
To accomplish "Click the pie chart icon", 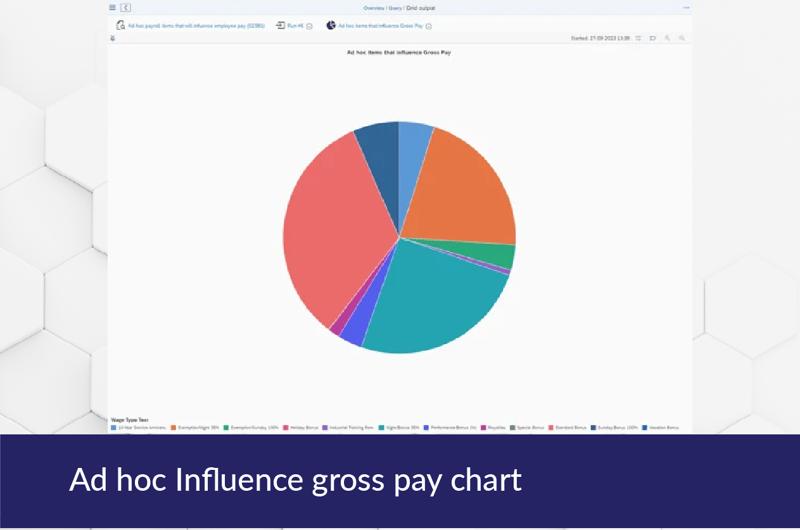I will pos(331,25).
